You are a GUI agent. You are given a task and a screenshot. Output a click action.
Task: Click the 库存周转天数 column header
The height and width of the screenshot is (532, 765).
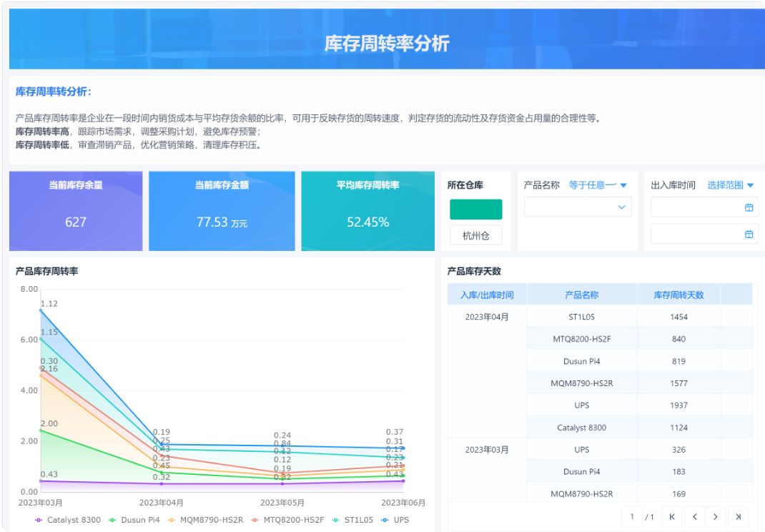(x=678, y=295)
